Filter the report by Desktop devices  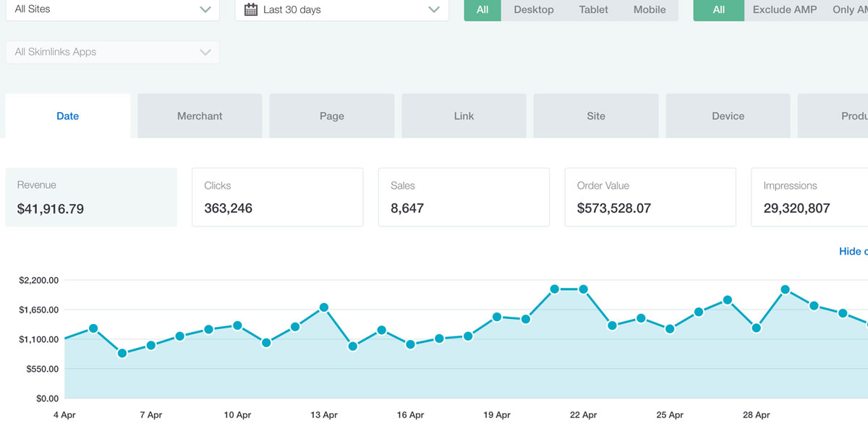[x=534, y=9]
